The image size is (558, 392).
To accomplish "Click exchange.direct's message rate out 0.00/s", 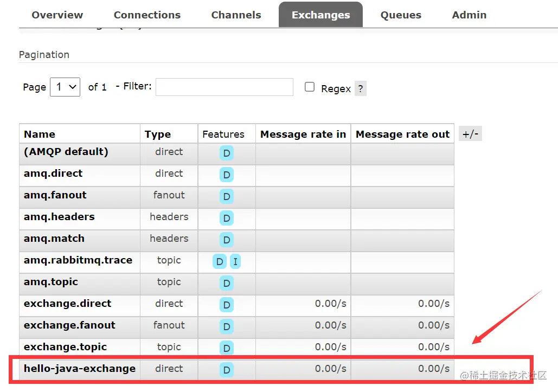I will 434,304.
